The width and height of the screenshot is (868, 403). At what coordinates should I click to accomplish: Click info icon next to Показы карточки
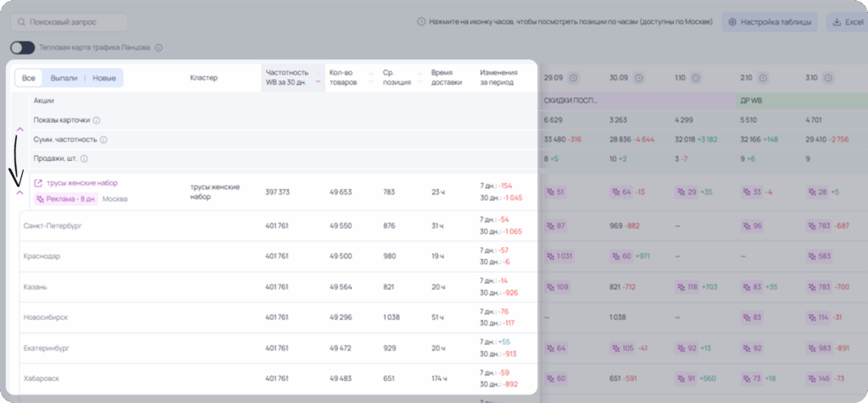tap(97, 120)
